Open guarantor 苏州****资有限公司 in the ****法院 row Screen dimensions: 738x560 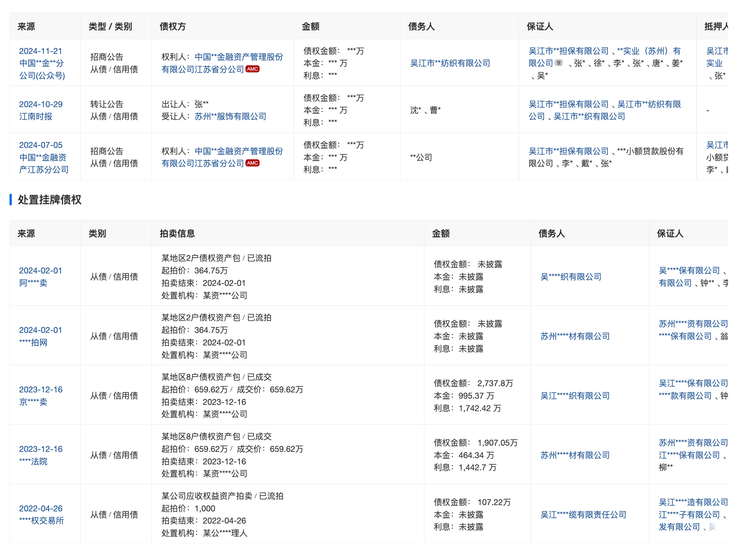[x=693, y=443]
